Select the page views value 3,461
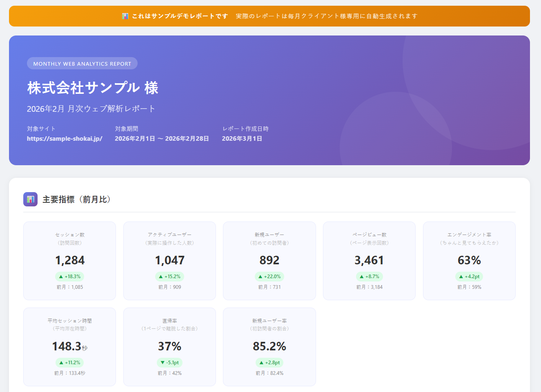The width and height of the screenshot is (541, 392). pos(369,260)
